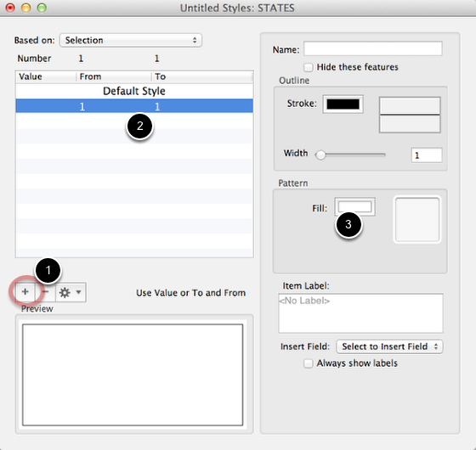Screen dimensions: 476x450
Task: Enable Always show labels checkbox
Action: [309, 363]
